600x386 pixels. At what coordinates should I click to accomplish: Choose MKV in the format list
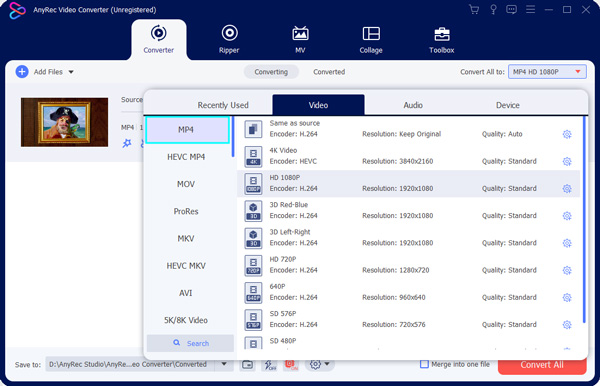186,238
